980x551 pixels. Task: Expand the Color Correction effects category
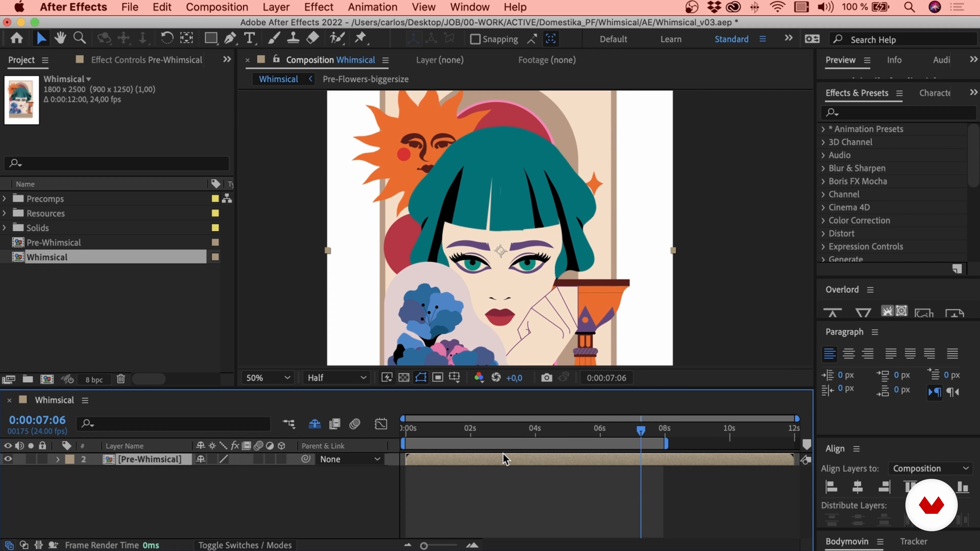[x=823, y=220]
